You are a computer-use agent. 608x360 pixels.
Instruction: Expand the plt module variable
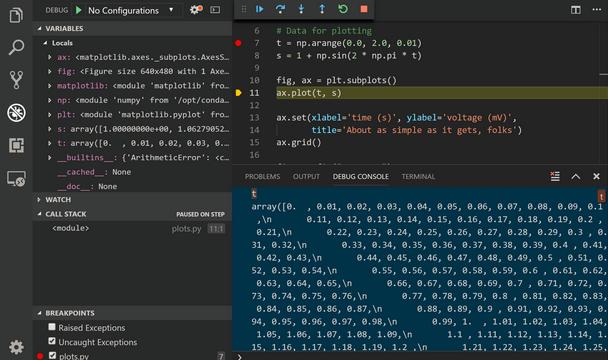click(x=50, y=114)
